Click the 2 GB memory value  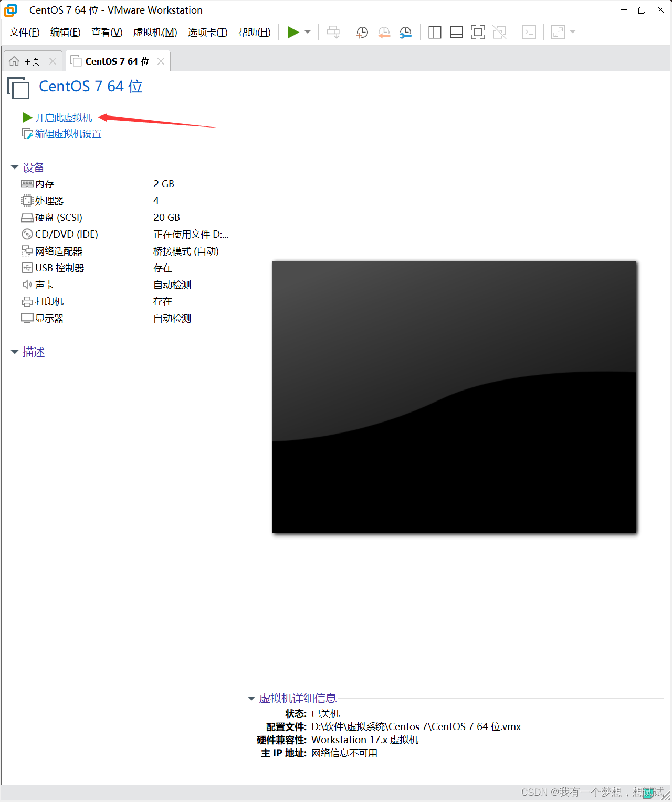[x=164, y=184]
